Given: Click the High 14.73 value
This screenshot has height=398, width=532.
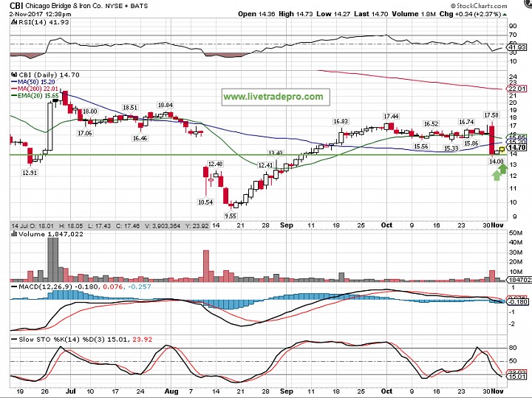Looking at the screenshot, I should pyautogui.click(x=296, y=14).
